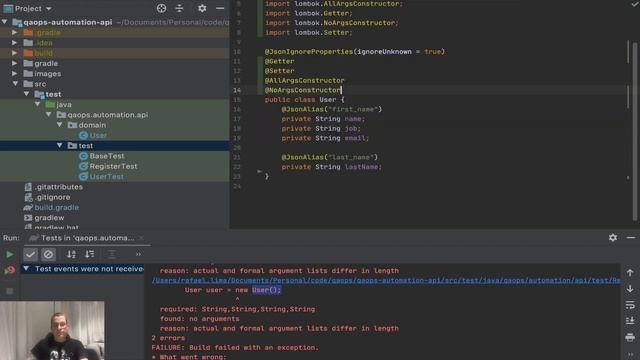This screenshot has height=360, width=640.
Task: Select the .gitattributes file
Action: 53,187
